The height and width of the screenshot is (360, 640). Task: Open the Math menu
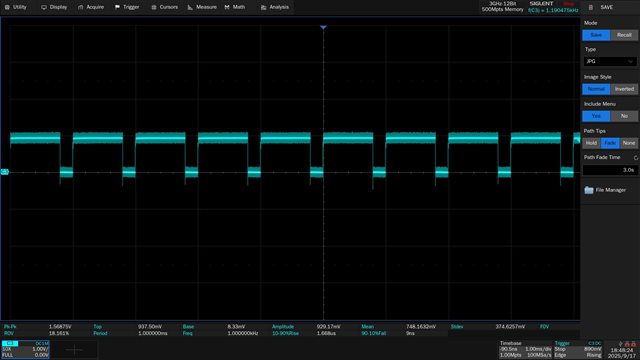pyautogui.click(x=235, y=7)
